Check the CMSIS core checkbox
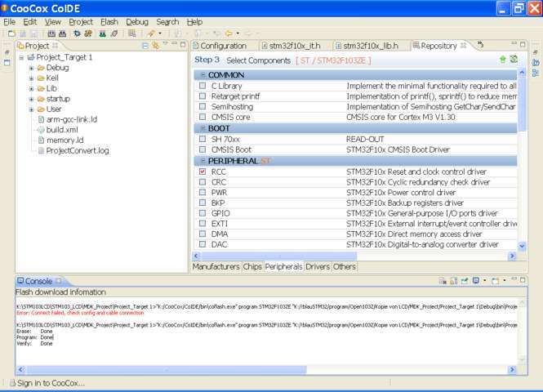 [x=203, y=117]
